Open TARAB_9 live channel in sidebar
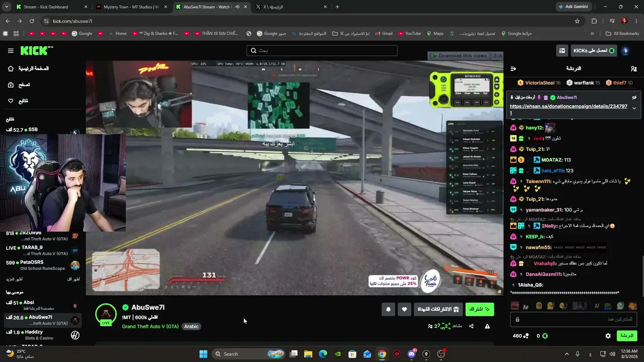The image size is (644, 362). (43, 250)
